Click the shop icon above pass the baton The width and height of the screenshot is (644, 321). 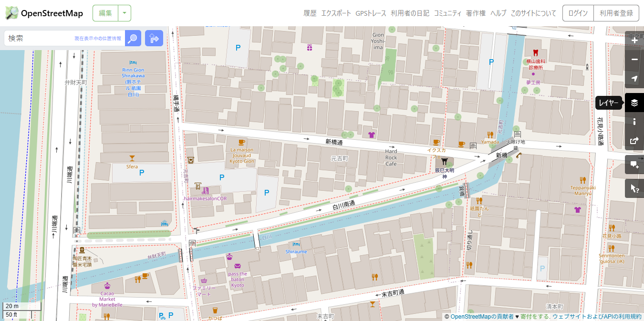coord(238,266)
